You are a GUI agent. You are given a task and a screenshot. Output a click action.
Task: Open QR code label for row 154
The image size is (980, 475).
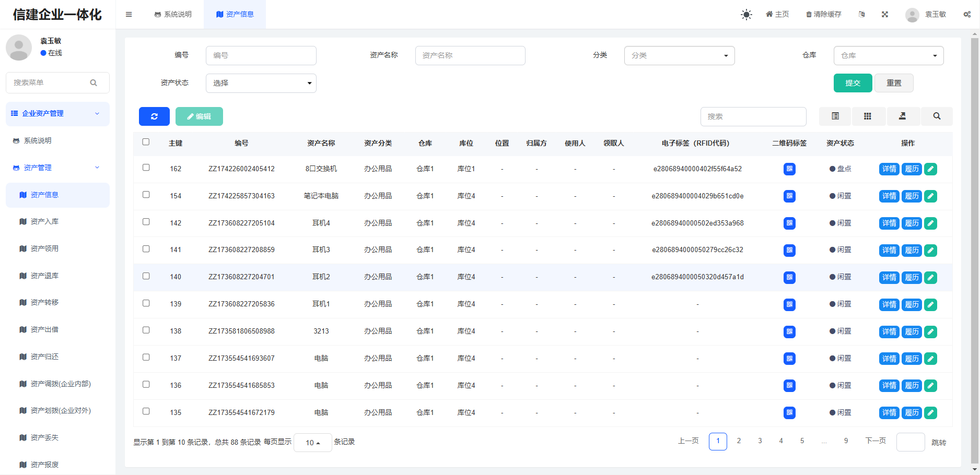coord(789,196)
